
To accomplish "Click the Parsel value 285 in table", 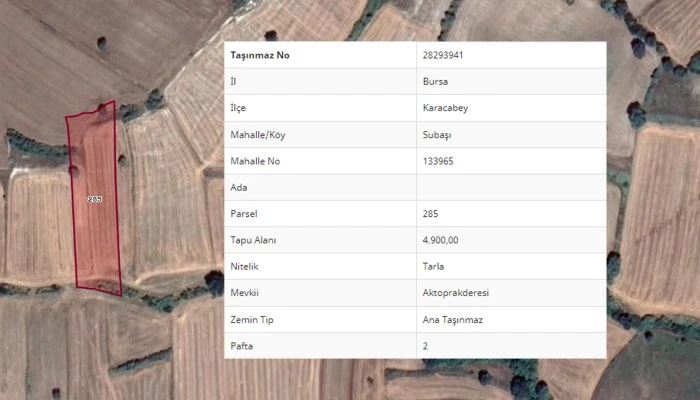I will [431, 214].
